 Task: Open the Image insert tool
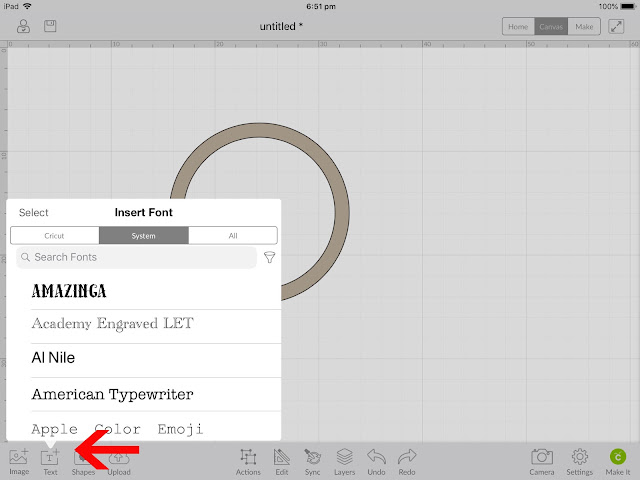pos(19,462)
